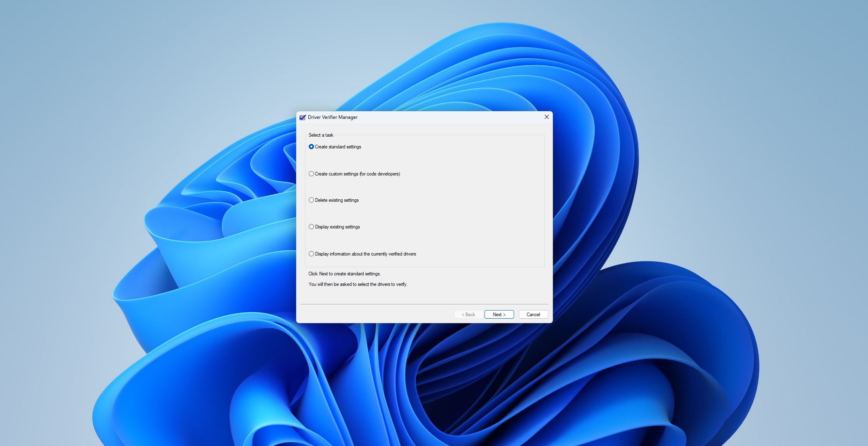Click the Click Next to create standard settings text

pos(344,274)
